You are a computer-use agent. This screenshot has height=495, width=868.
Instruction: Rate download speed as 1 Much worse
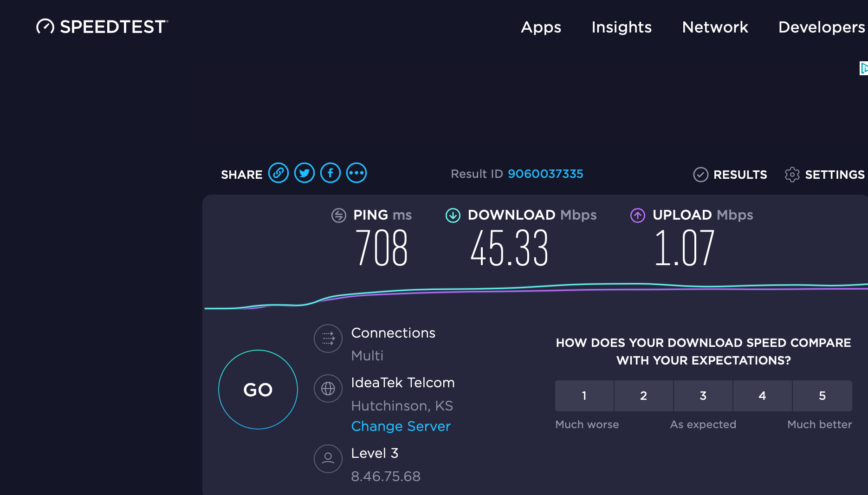[x=584, y=396]
